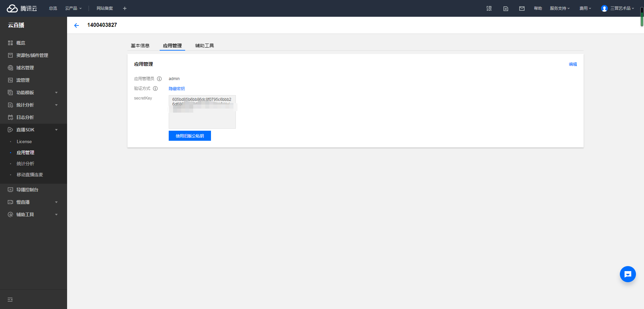Open License under 直播SDK
644x309 pixels.
coord(24,142)
